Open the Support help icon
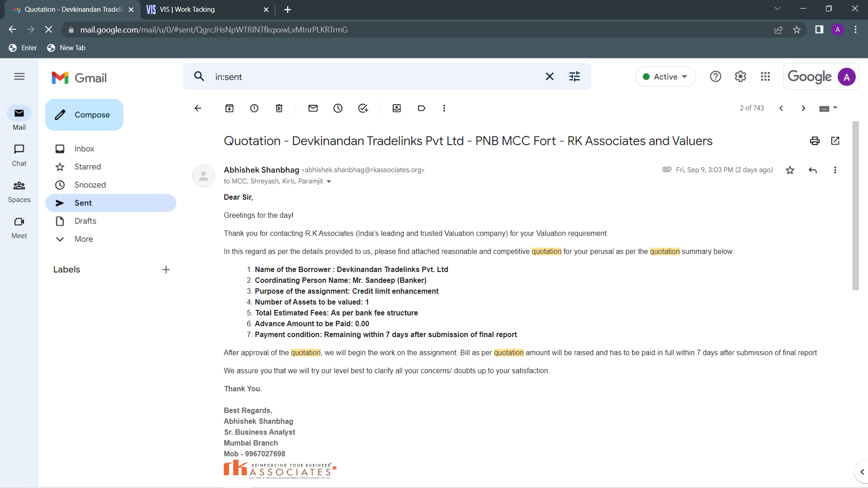Image resolution: width=868 pixels, height=488 pixels. tap(716, 77)
